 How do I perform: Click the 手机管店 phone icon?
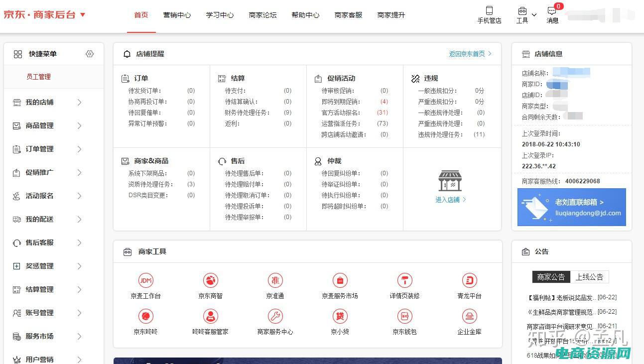point(489,10)
